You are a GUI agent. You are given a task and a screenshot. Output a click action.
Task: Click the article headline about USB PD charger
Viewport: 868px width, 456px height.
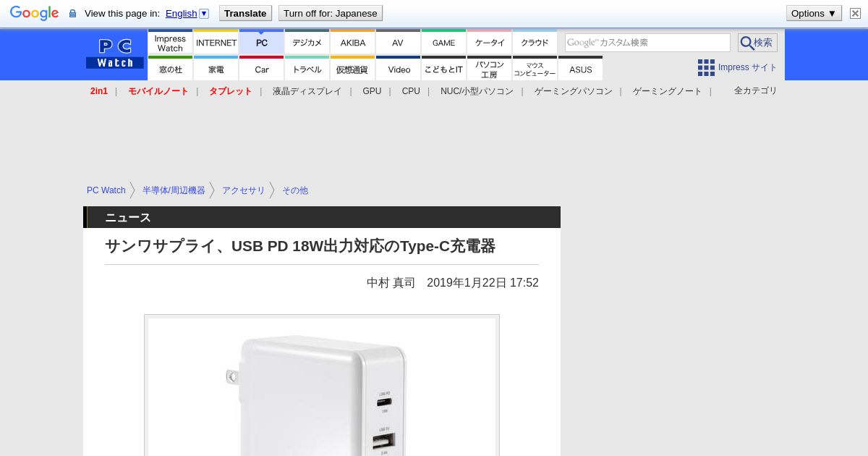[300, 246]
